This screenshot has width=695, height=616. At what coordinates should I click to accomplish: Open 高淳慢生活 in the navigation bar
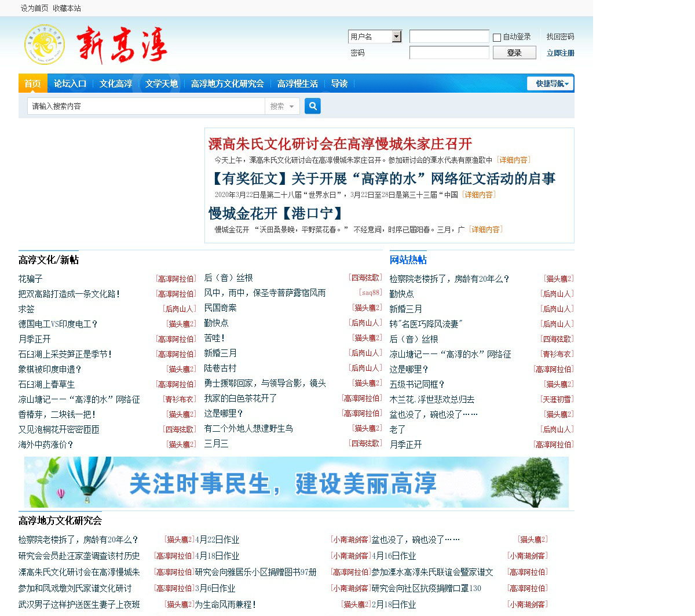297,83
